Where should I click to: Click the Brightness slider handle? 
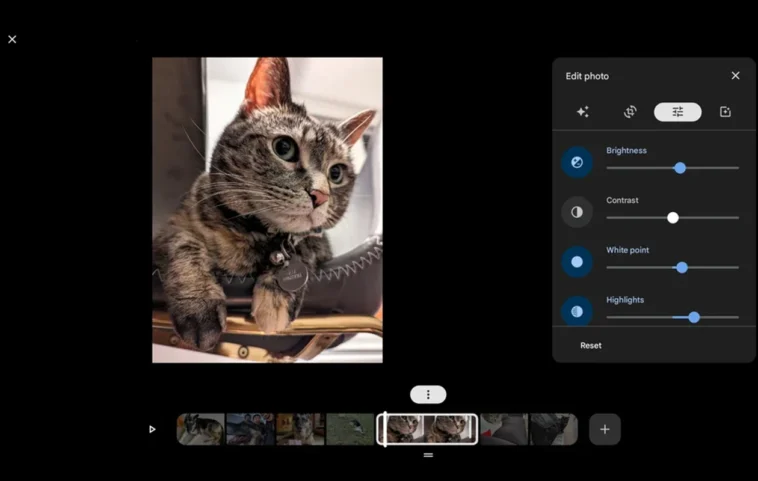680,168
